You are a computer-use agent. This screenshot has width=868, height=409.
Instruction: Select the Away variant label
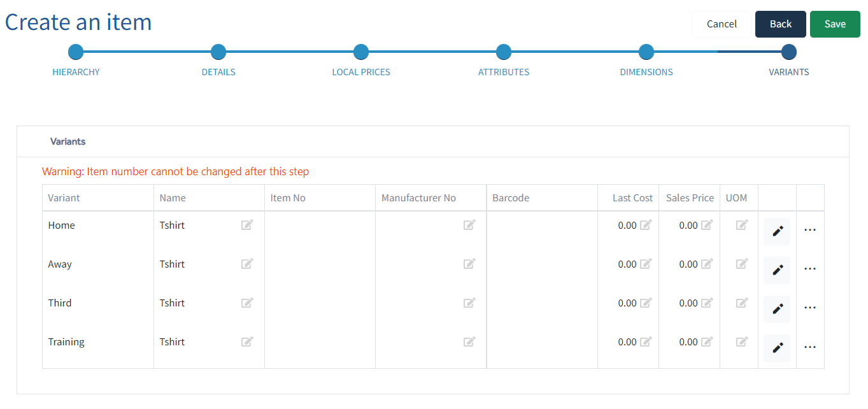tap(60, 264)
